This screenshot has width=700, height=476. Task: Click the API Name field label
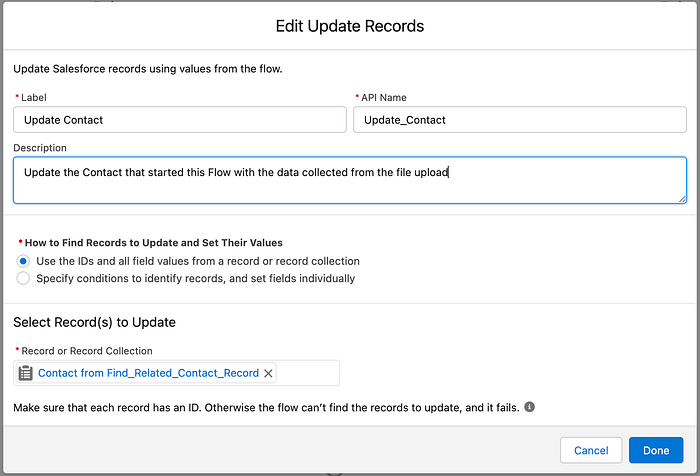[x=383, y=97]
